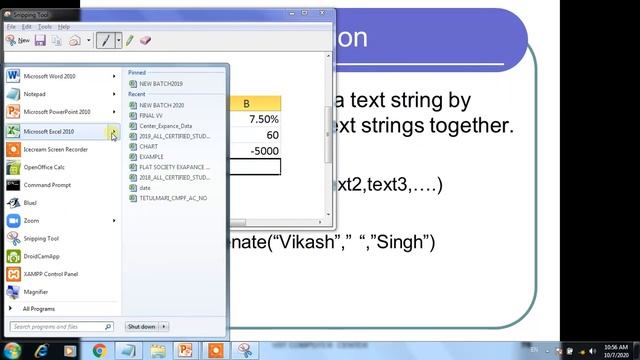Click the Snipping Tool vertical scrollbar
Screen dimensions: 640x360
point(328,135)
